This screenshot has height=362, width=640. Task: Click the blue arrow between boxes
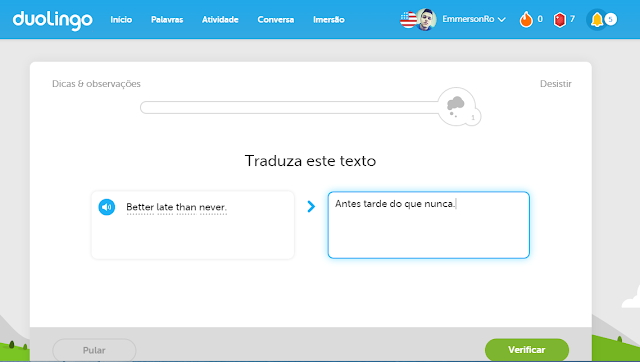(x=311, y=207)
